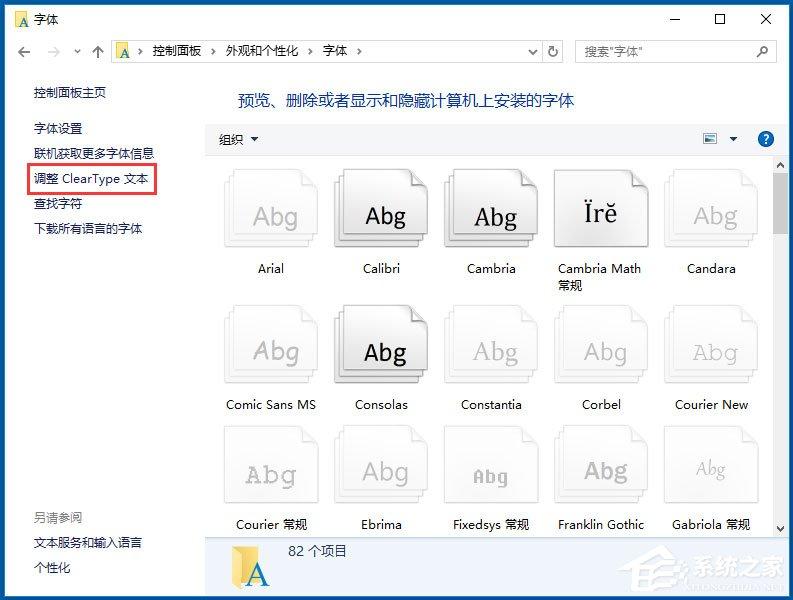Expand chevron before 控制面板 in breadcrumb
793x600 pixels.
140,51
